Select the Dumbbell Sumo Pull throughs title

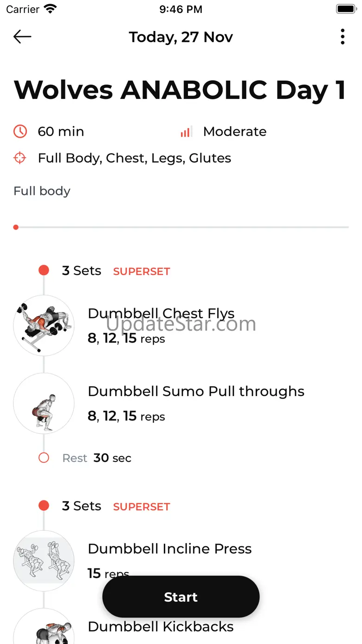click(x=196, y=391)
